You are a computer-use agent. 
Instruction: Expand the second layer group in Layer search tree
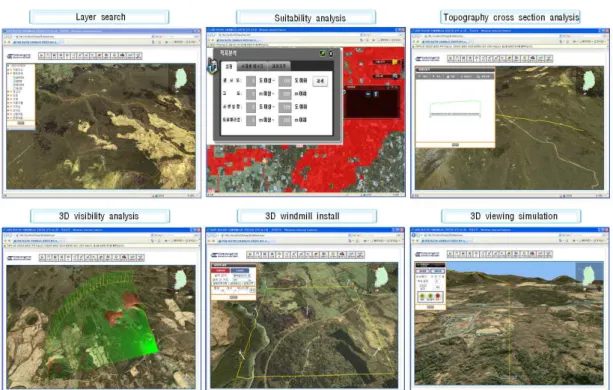coord(9,73)
